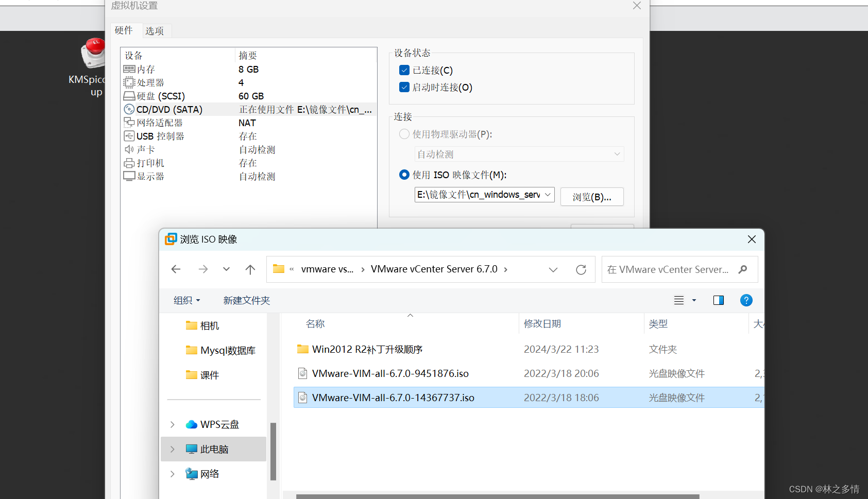Open the help question mark icon
868x499 pixels.
click(x=746, y=300)
